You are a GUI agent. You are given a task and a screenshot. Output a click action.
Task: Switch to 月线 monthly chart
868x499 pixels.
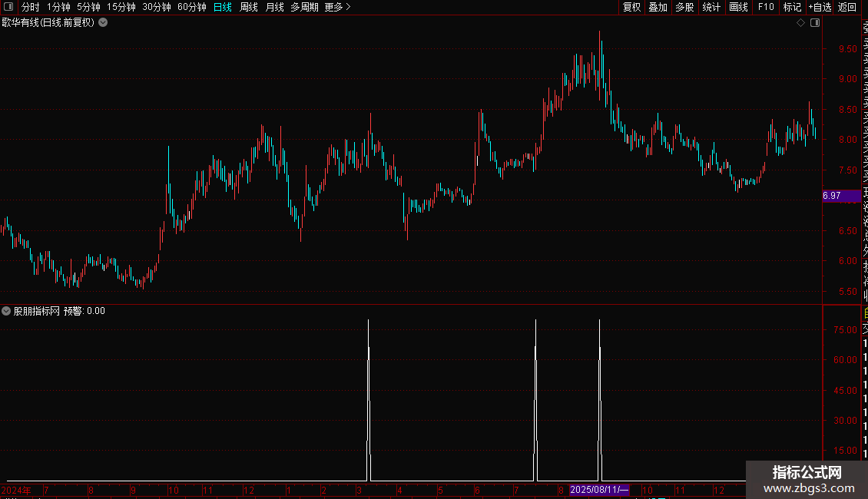point(274,7)
